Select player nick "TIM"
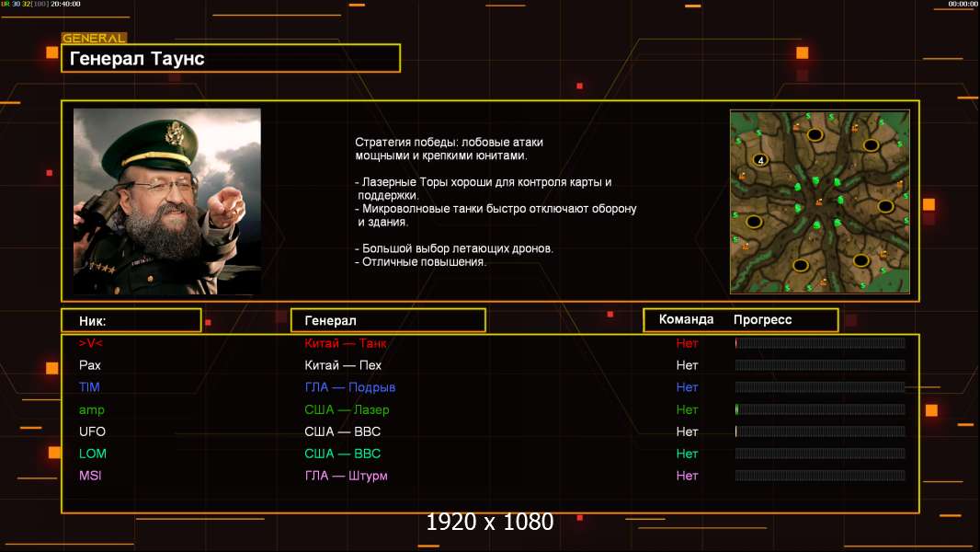Screen dimensions: 980x552 pos(89,387)
